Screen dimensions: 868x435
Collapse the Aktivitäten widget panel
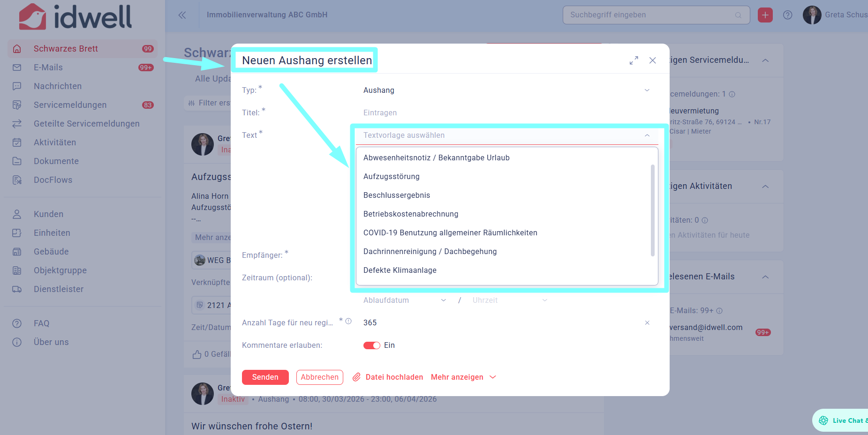(765, 187)
